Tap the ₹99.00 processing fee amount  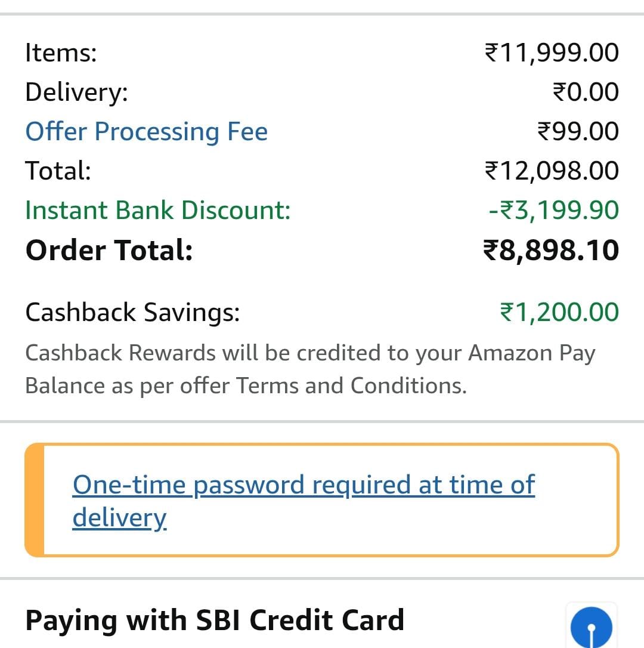578,131
